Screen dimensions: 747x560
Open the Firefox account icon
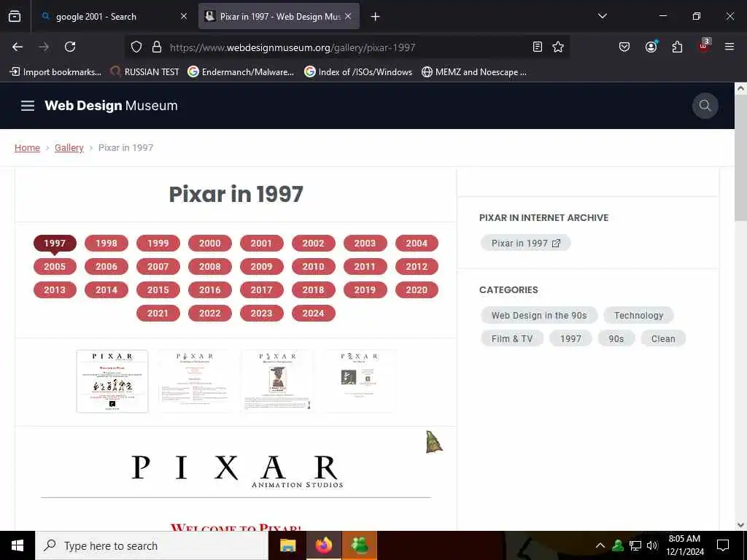pyautogui.click(x=651, y=47)
